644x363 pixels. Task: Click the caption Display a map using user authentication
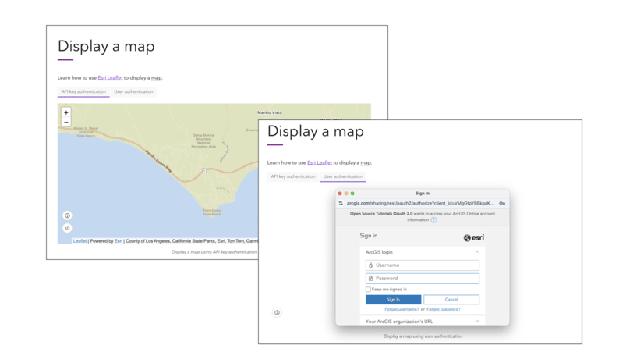(x=423, y=336)
